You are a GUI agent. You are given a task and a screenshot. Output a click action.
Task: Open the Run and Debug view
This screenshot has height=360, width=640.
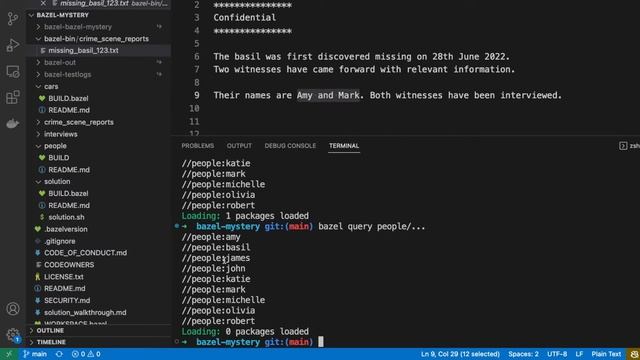tap(13, 45)
